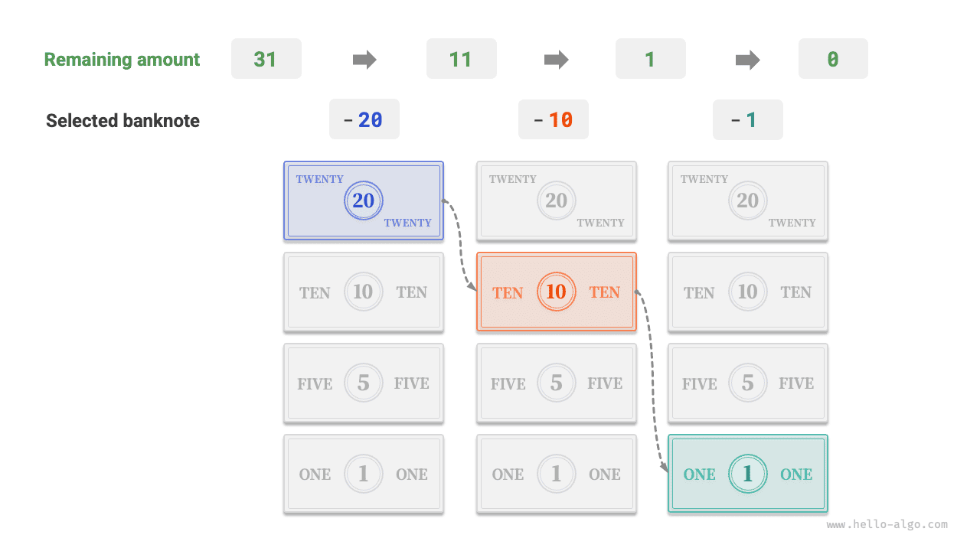Click the highlighted blue twenty banknote
Screen dimensions: 980x551
coord(364,201)
